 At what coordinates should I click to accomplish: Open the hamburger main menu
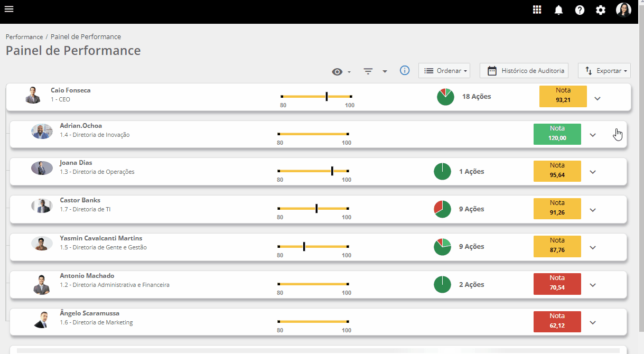pyautogui.click(x=9, y=9)
